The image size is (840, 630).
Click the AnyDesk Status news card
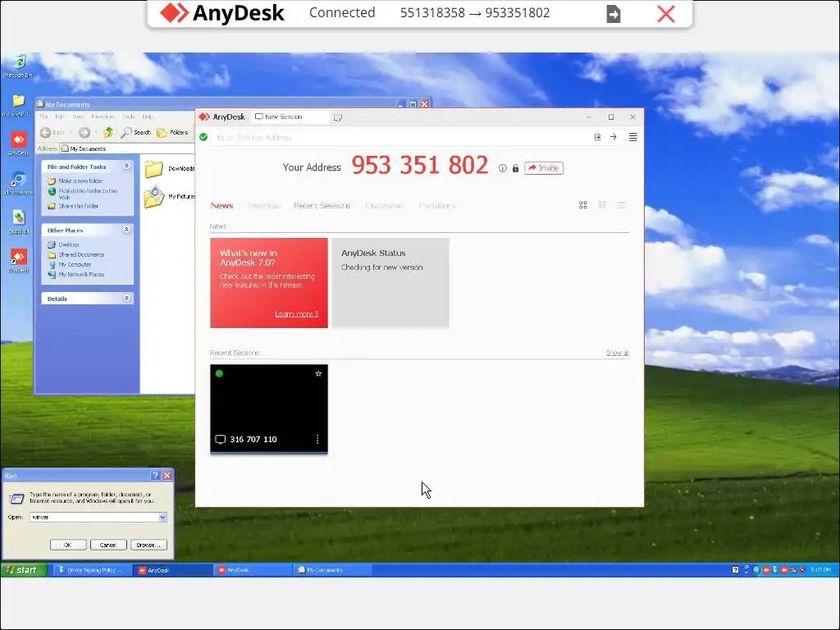pos(390,283)
